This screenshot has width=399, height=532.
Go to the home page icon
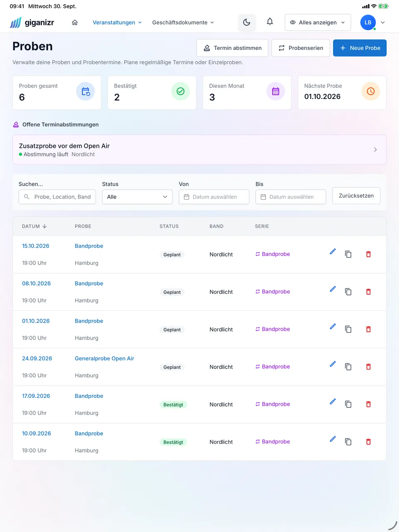tap(75, 22)
